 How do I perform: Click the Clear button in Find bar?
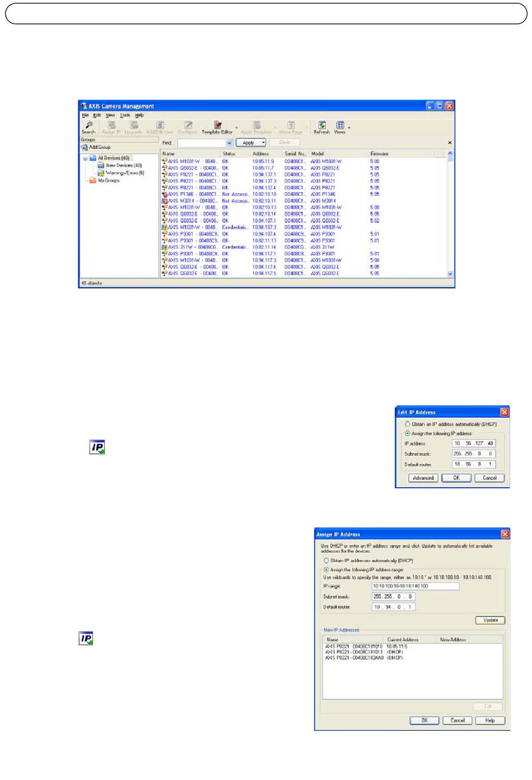(x=284, y=143)
